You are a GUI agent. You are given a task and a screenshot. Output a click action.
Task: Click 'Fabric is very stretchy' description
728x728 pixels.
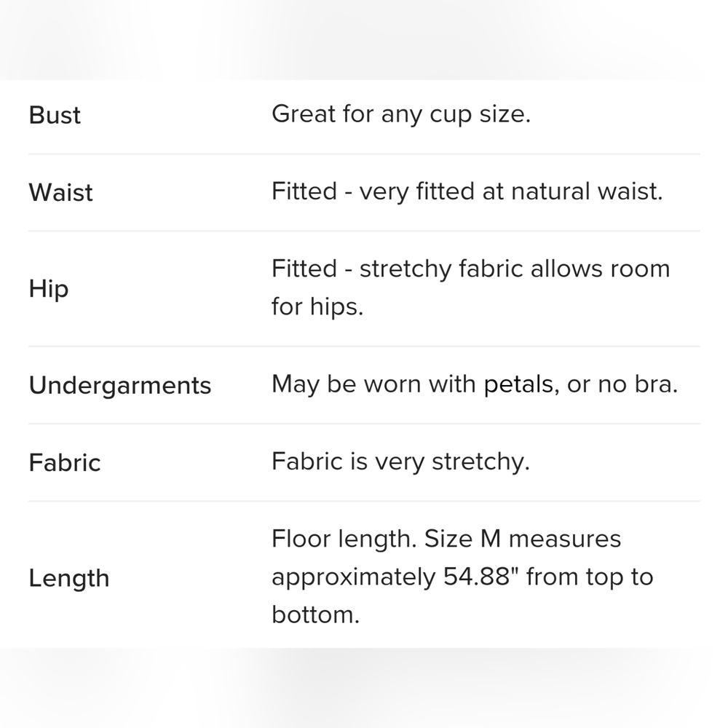click(x=400, y=462)
